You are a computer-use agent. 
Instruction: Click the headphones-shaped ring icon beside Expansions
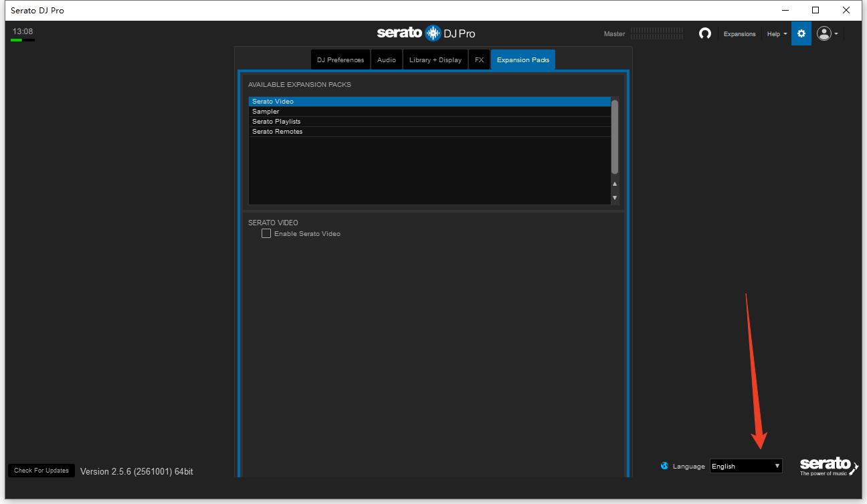[704, 33]
